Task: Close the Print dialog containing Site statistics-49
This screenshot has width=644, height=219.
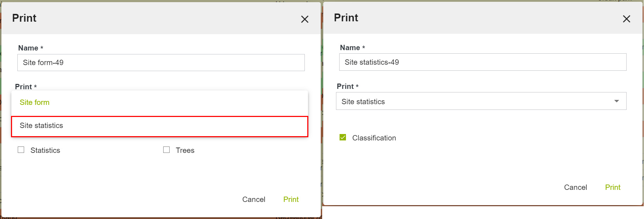Action: pos(626,19)
